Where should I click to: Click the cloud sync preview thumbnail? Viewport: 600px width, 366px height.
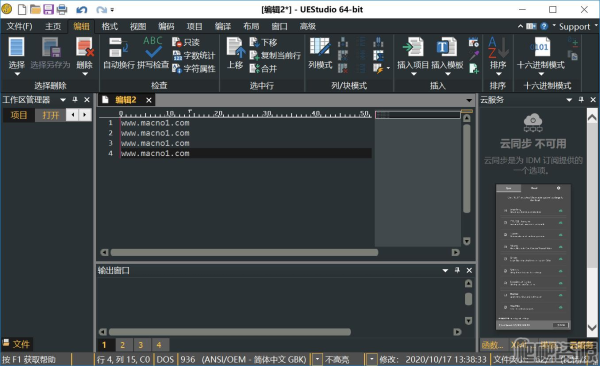pyautogui.click(x=533, y=257)
